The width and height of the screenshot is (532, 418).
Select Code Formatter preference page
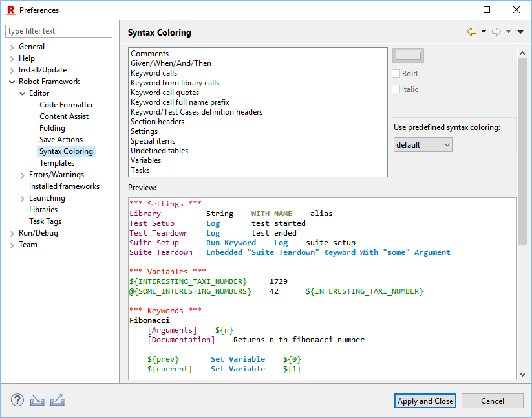point(66,105)
